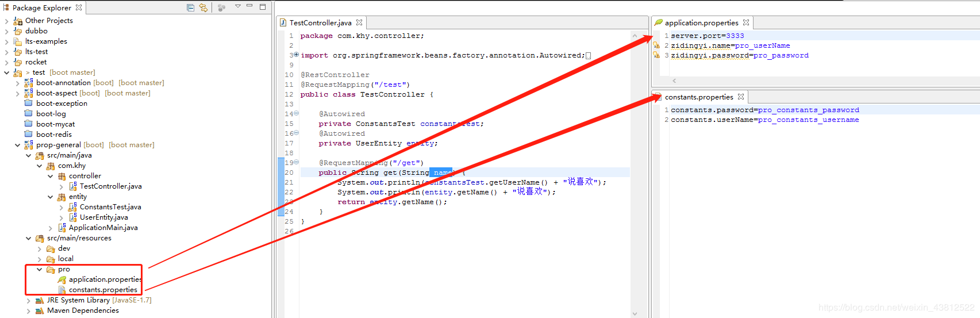Click the editor vertical scrollbar down arrow
This screenshot has width=980, height=318.
pos(635,313)
